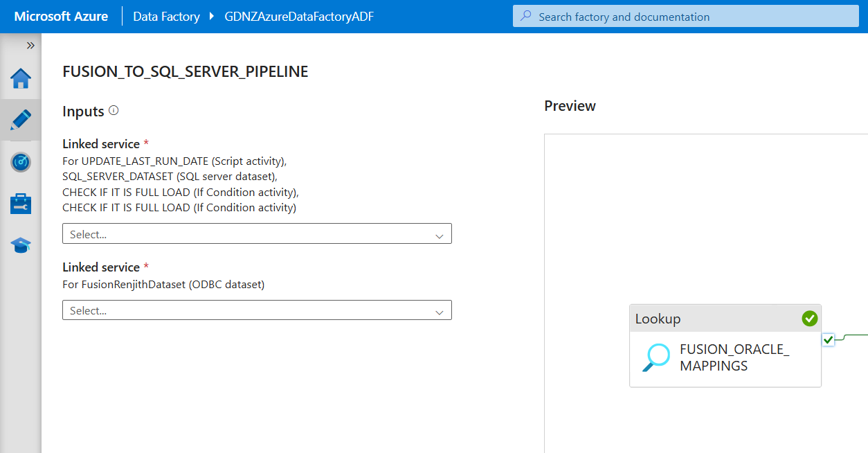Click the GDNZAzureDataFactoryADF breadcrumb
This screenshot has height=453, width=868.
point(299,17)
